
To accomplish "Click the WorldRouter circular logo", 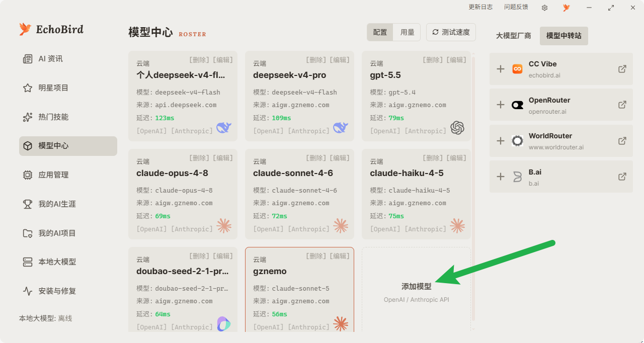I will pyautogui.click(x=517, y=141).
